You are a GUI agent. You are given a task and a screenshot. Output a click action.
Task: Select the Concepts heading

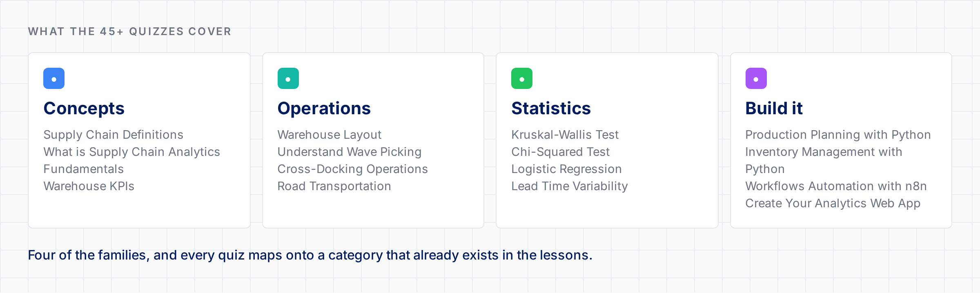84,109
